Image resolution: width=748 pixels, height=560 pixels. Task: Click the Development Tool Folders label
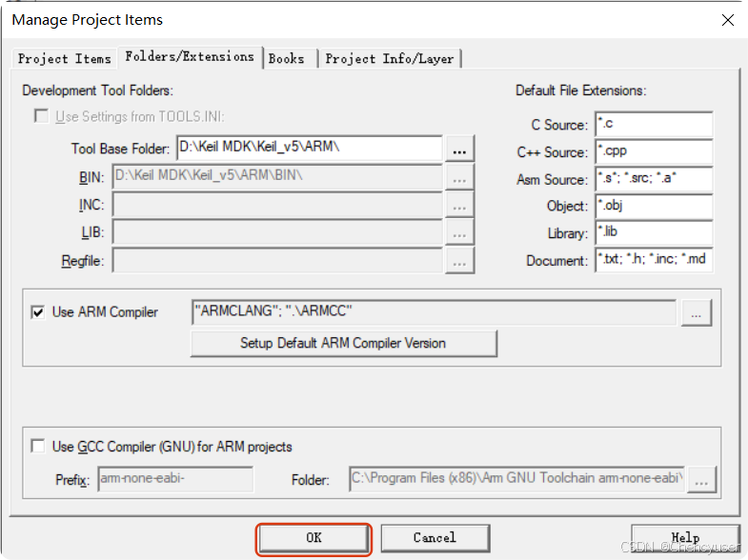[98, 90]
